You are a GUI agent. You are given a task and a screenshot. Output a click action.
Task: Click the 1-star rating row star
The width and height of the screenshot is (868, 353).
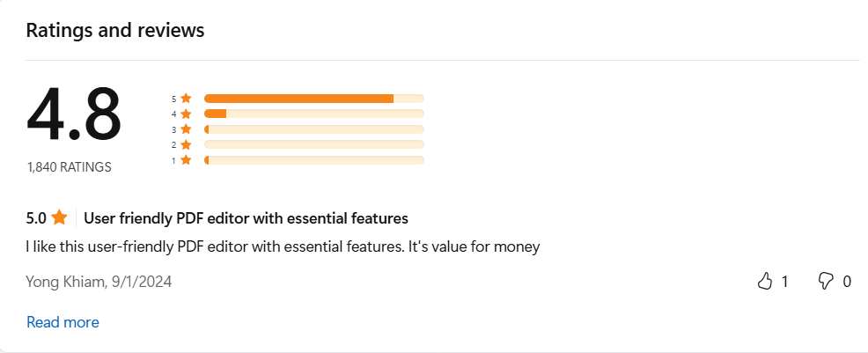click(x=186, y=160)
